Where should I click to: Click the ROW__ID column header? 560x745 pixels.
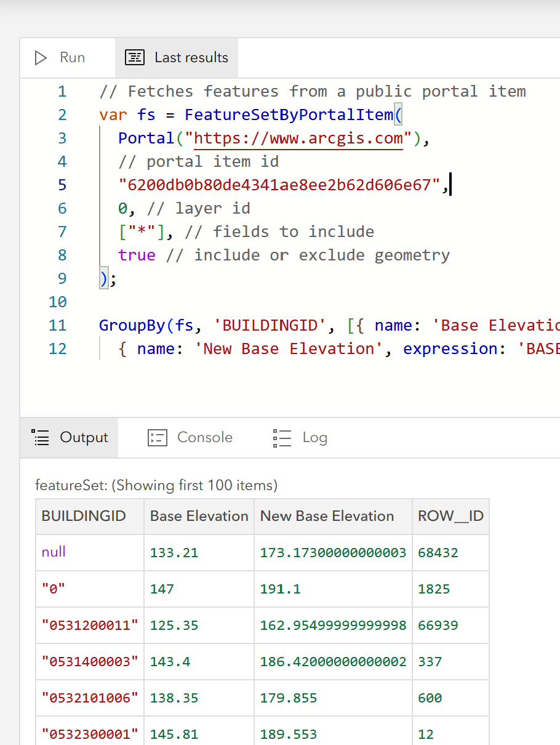450,516
